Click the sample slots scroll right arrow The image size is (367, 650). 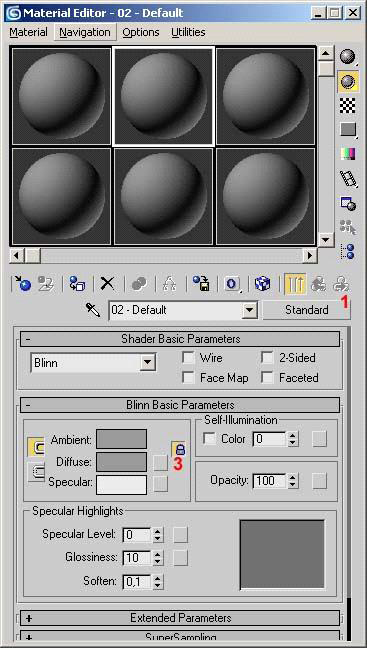coord(309,255)
